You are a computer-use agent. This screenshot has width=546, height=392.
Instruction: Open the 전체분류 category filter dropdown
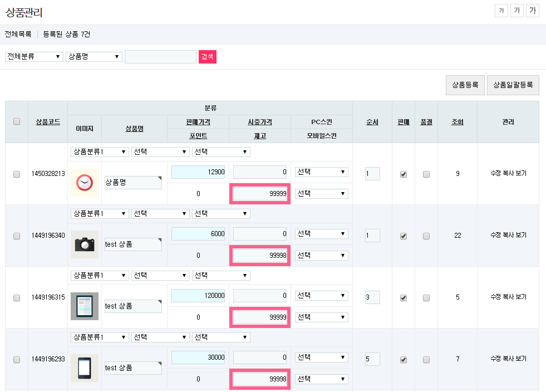pos(34,56)
